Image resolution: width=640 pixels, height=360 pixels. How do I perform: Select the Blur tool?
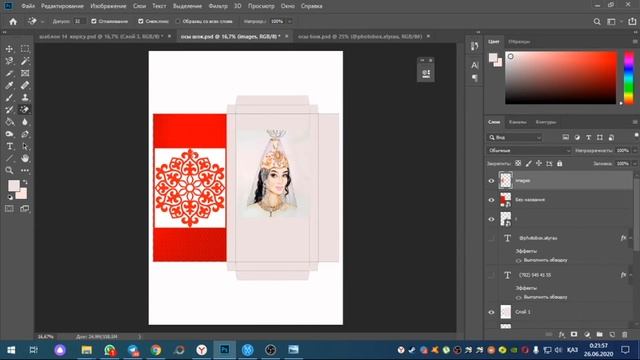coord(25,122)
